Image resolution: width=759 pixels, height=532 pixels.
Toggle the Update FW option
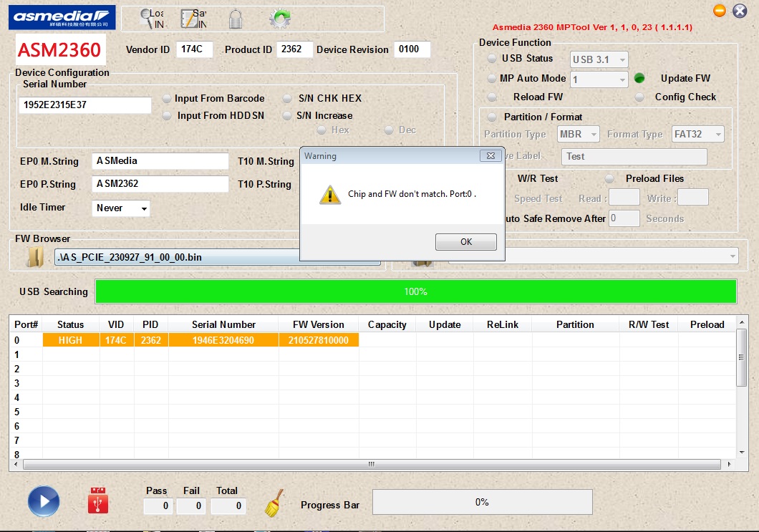(x=639, y=79)
